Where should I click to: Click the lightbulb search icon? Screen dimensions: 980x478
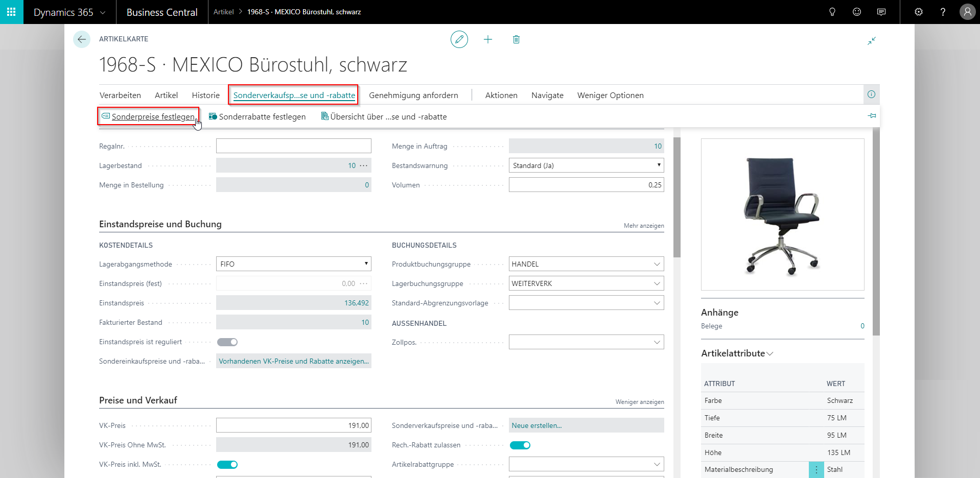tap(832, 12)
